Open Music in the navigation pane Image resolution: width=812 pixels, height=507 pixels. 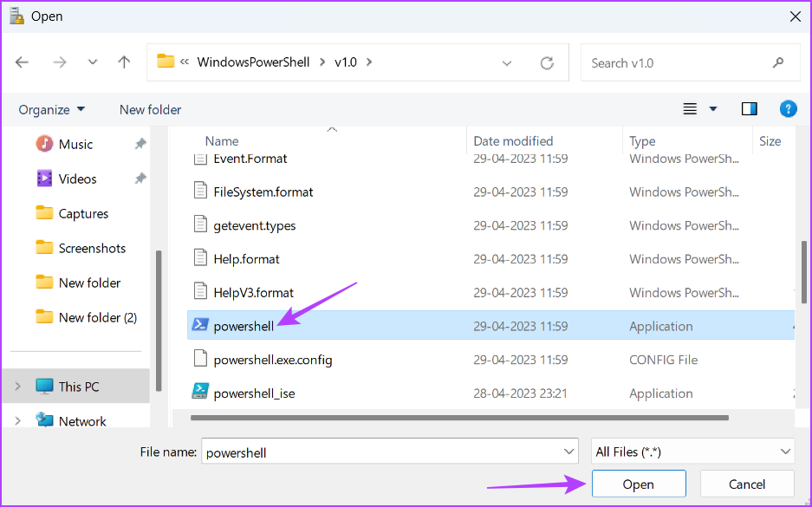click(75, 145)
